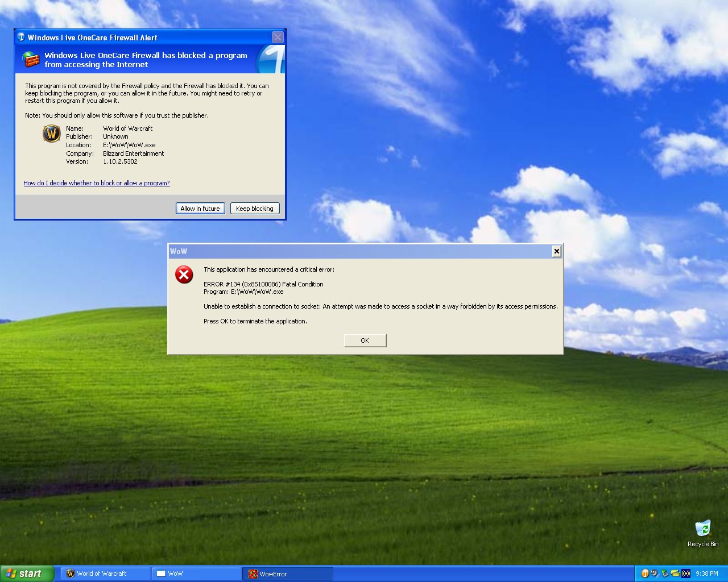Click 'Keep blocking' in Firewall Alert

pyautogui.click(x=255, y=209)
